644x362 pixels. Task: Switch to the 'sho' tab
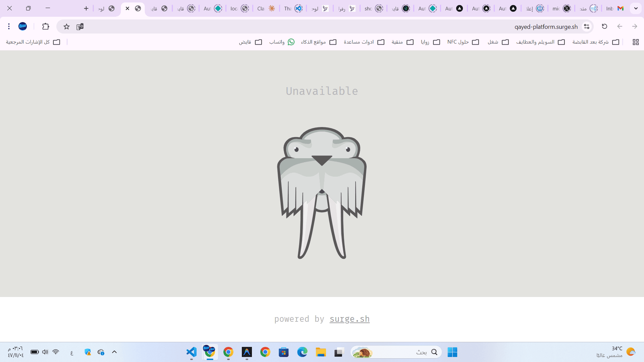pyautogui.click(x=374, y=8)
